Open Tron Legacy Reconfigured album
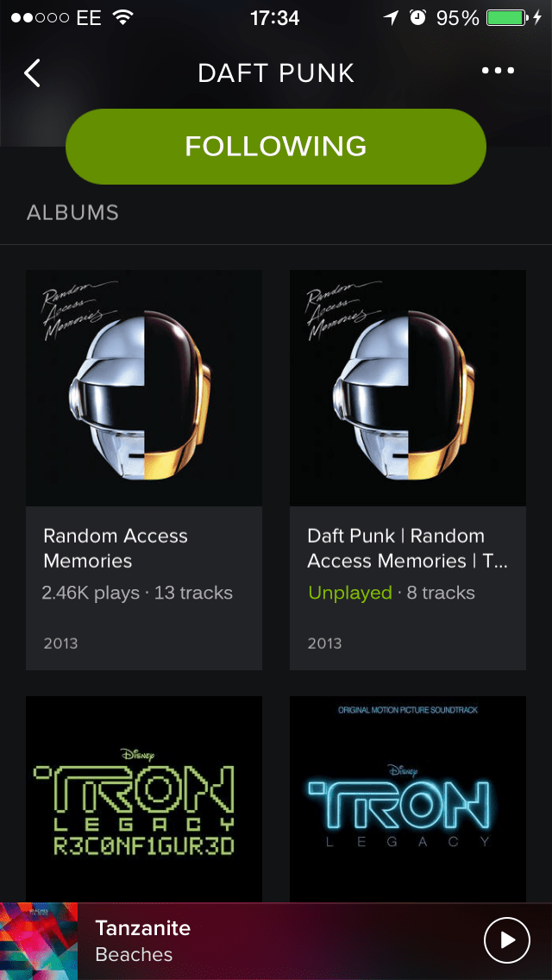Image resolution: width=552 pixels, height=980 pixels. click(x=144, y=799)
